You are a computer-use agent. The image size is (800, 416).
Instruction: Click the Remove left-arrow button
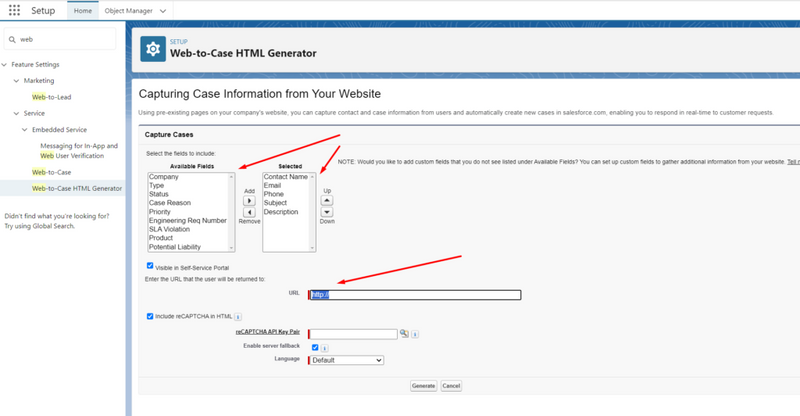point(249,212)
